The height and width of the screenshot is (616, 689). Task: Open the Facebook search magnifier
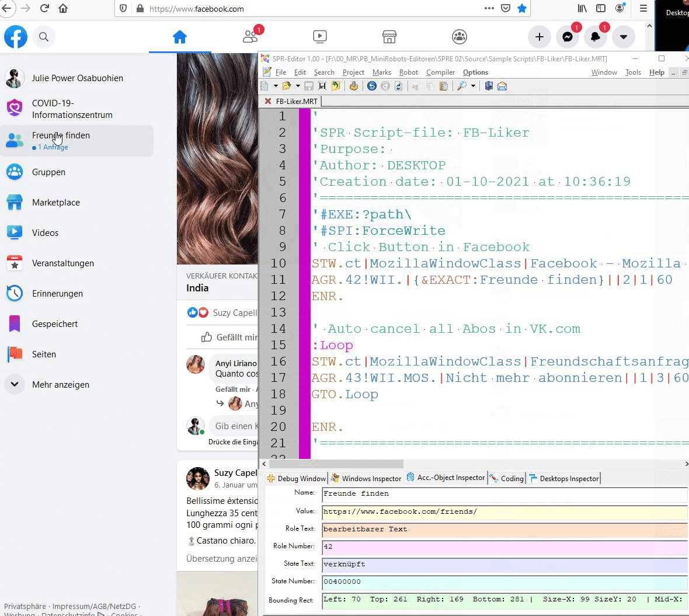point(44,37)
